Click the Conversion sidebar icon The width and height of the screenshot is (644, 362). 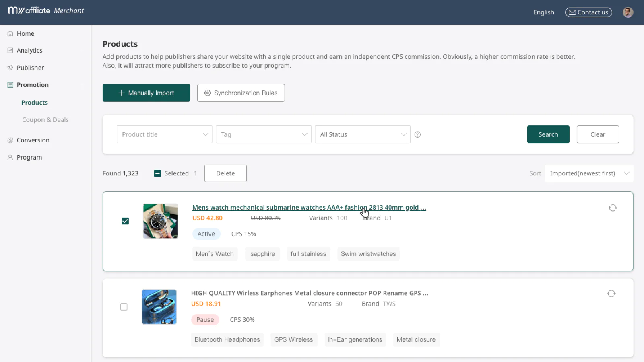[10, 140]
